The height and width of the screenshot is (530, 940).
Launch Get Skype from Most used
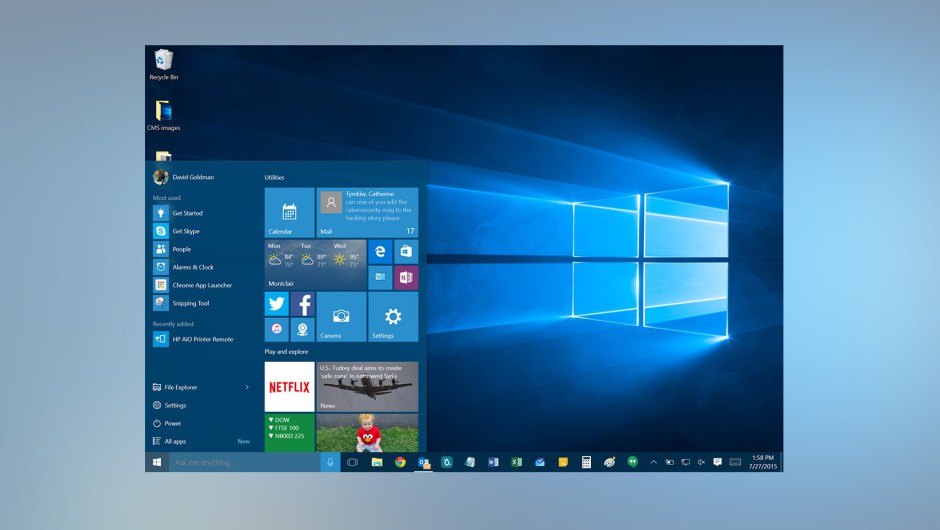[186, 231]
